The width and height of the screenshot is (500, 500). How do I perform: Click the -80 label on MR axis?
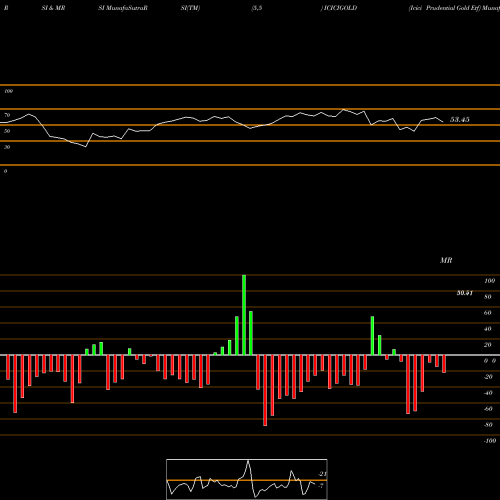tap(488, 425)
